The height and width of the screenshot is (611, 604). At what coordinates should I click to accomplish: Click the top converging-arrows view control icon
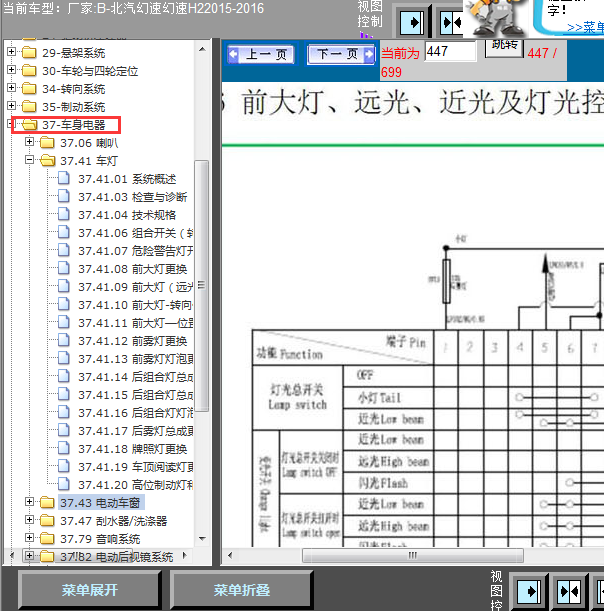pyautogui.click(x=451, y=22)
